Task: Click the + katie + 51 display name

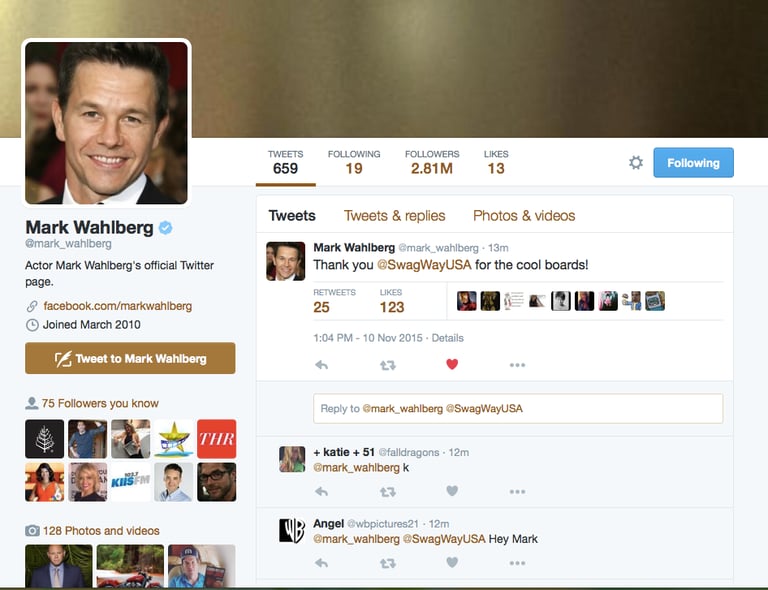Action: point(344,452)
